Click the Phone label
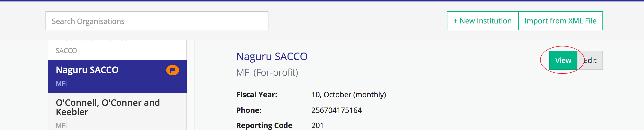Screen dimensions: 644x130 click(x=248, y=110)
